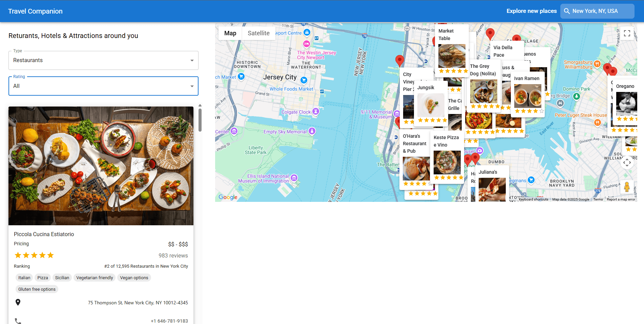
Task: Open the Ivan Ramen map card
Action: [527, 94]
